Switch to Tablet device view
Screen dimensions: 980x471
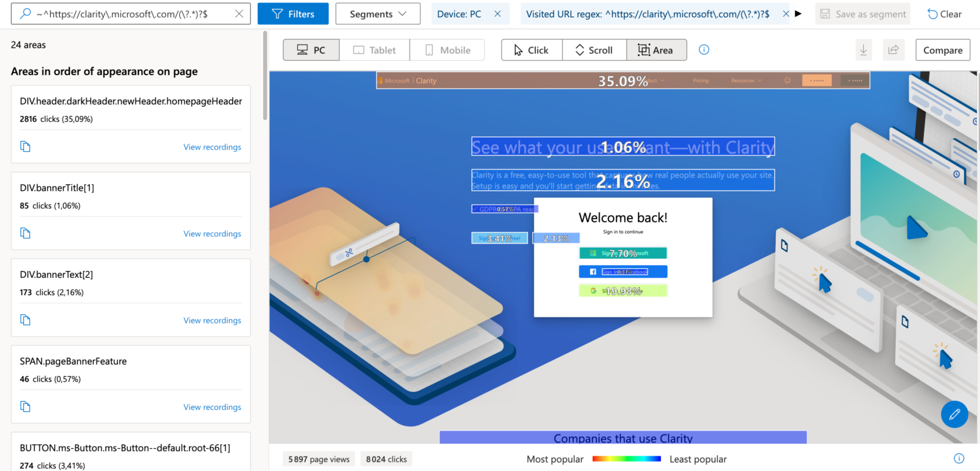click(375, 50)
